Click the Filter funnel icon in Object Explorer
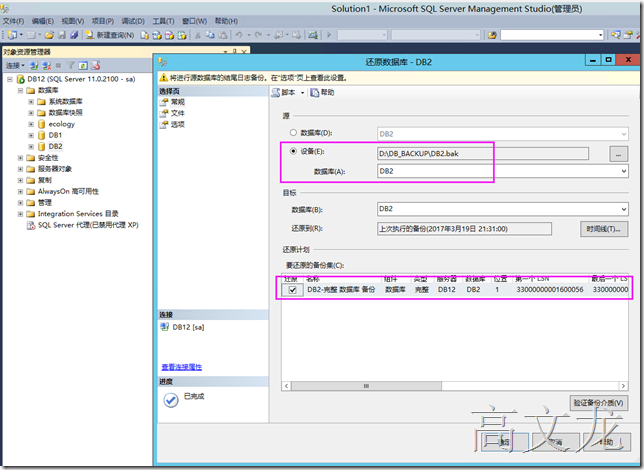644x470 pixels. point(71,65)
